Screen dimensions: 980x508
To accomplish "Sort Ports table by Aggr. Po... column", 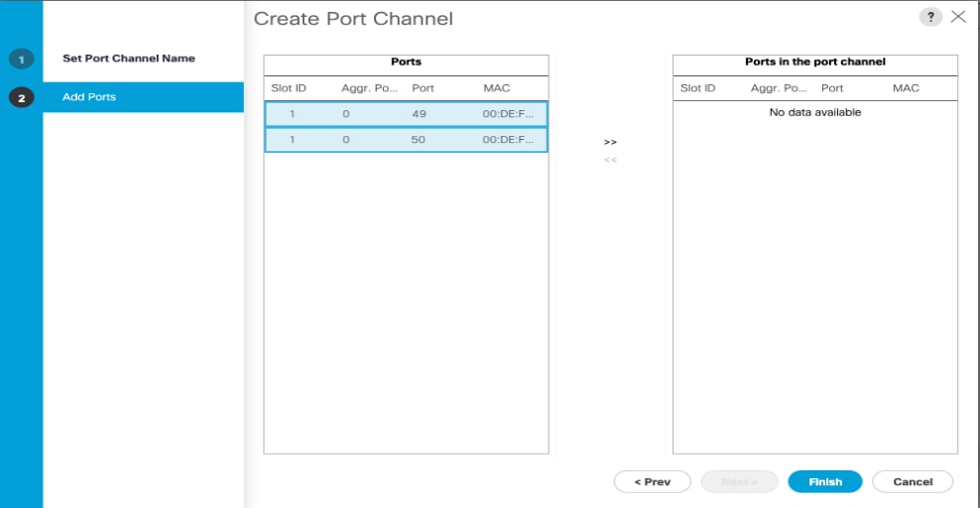I will coord(369,88).
